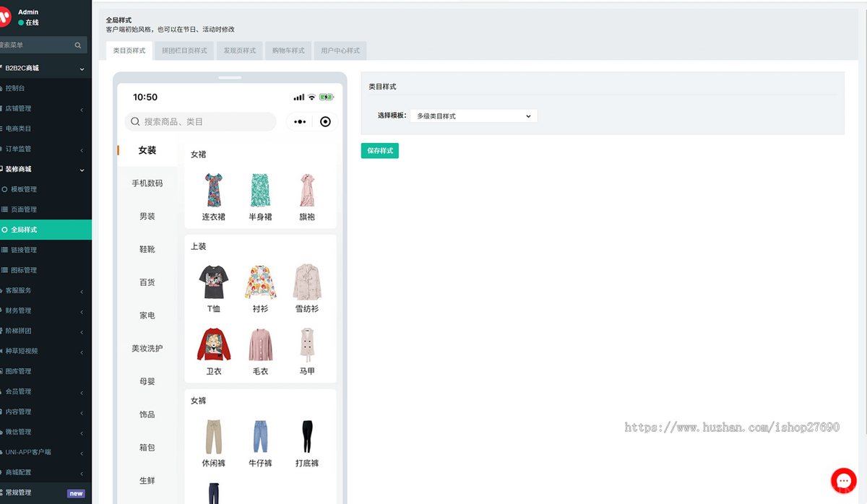Image resolution: width=867 pixels, height=504 pixels.
Task: Expand the 订单监管 sidebar menu
Action: (x=46, y=149)
